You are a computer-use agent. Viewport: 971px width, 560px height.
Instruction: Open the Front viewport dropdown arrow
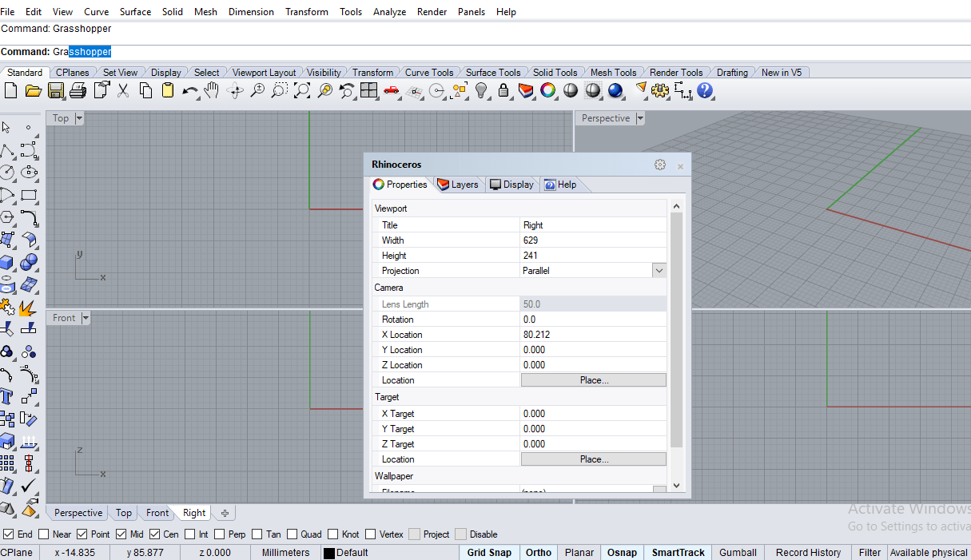pos(86,318)
